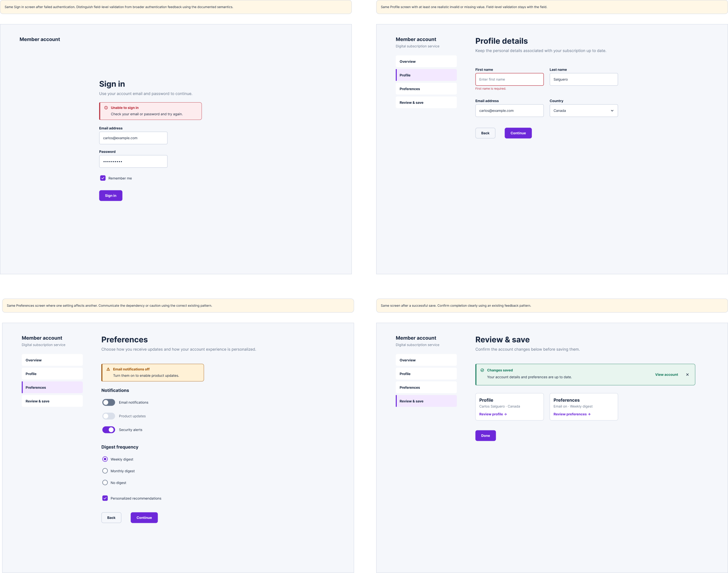The height and width of the screenshot is (573, 728).
Task: Go to Preferences in Profile details sidebar
Action: (x=426, y=89)
